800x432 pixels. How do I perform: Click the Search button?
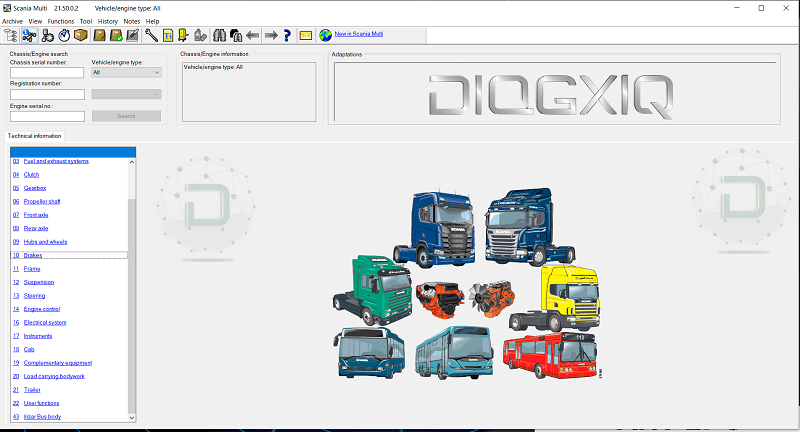click(126, 116)
